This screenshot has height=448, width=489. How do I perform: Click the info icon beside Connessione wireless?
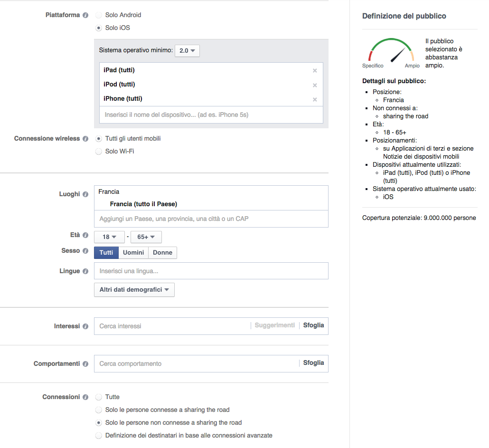point(85,139)
